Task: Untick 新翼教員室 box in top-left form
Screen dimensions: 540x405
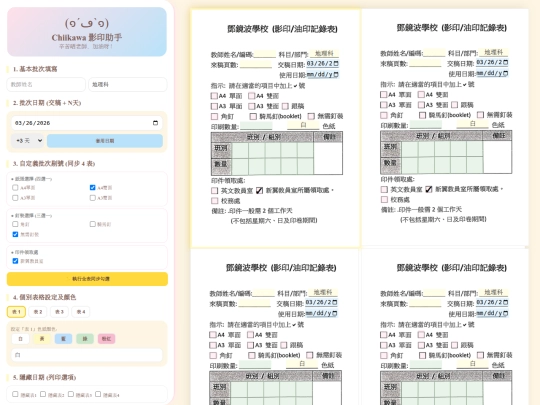Action: click(x=259, y=190)
